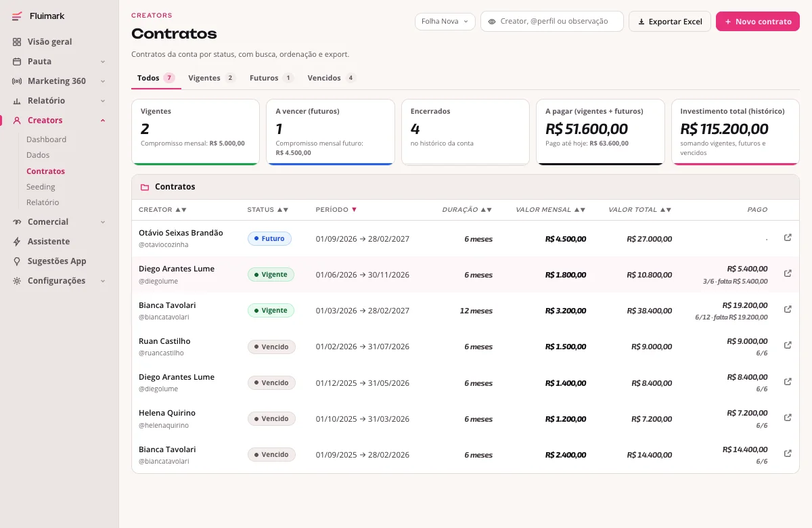The height and width of the screenshot is (528, 812).
Task: Click the Sugestões App lightbulb icon
Action: coord(17,261)
